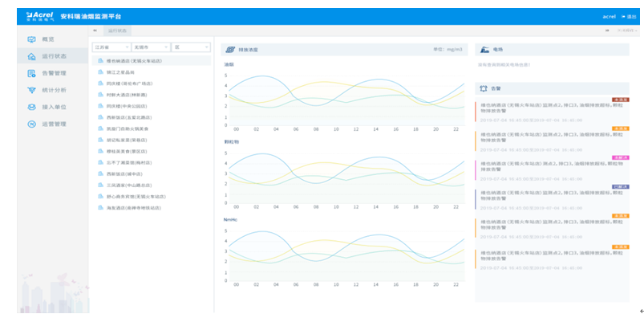Click the NmHc chart title
The image size is (644, 318).
(x=230, y=219)
